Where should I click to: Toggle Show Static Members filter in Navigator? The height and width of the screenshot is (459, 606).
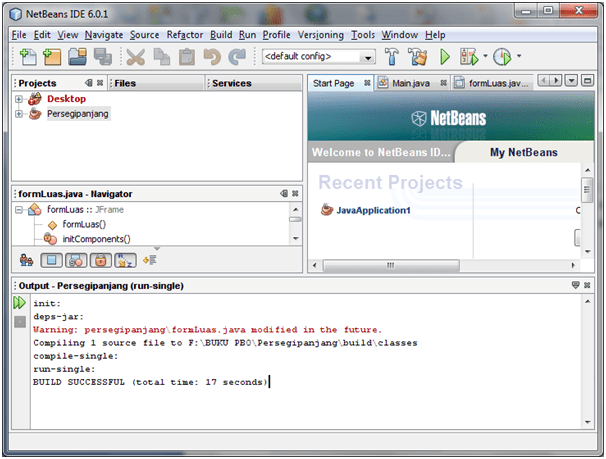76,260
